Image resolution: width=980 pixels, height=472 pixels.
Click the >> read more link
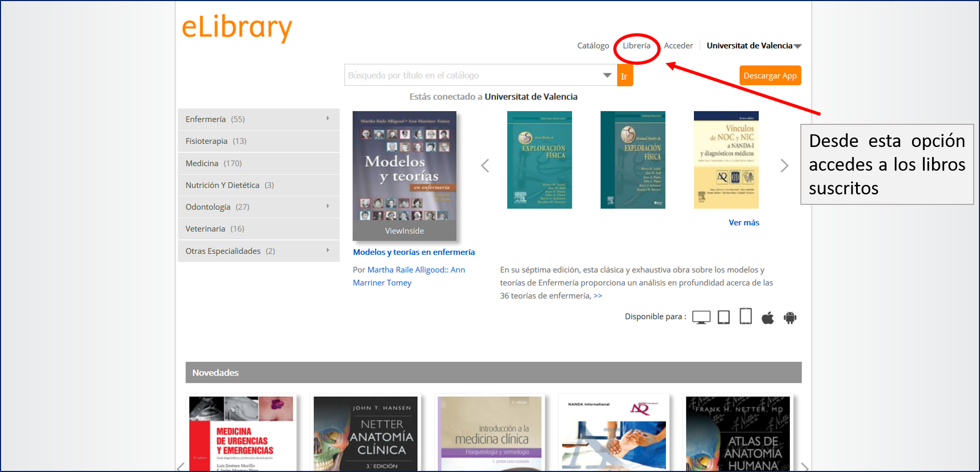point(598,296)
